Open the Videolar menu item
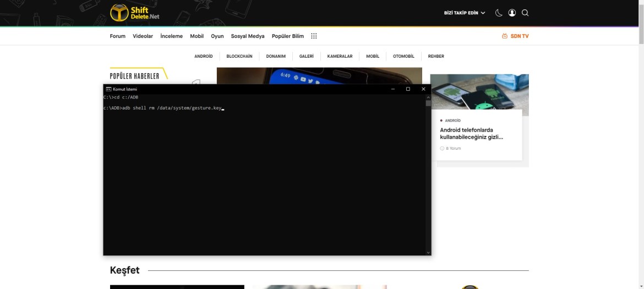 (x=143, y=36)
